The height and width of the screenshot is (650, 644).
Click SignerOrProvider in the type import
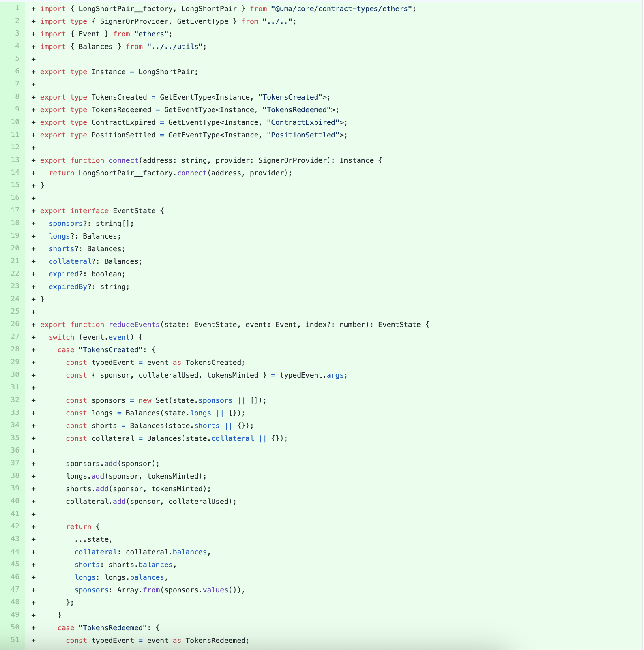coord(134,21)
